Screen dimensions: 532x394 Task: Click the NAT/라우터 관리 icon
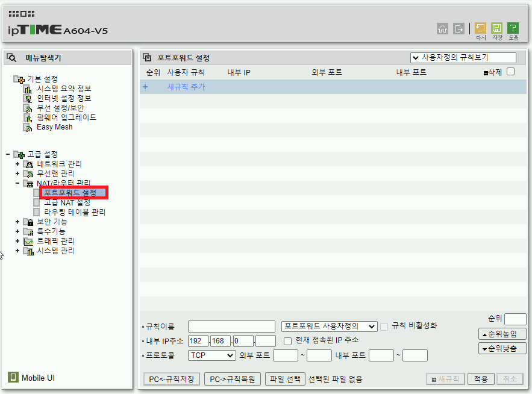28,184
